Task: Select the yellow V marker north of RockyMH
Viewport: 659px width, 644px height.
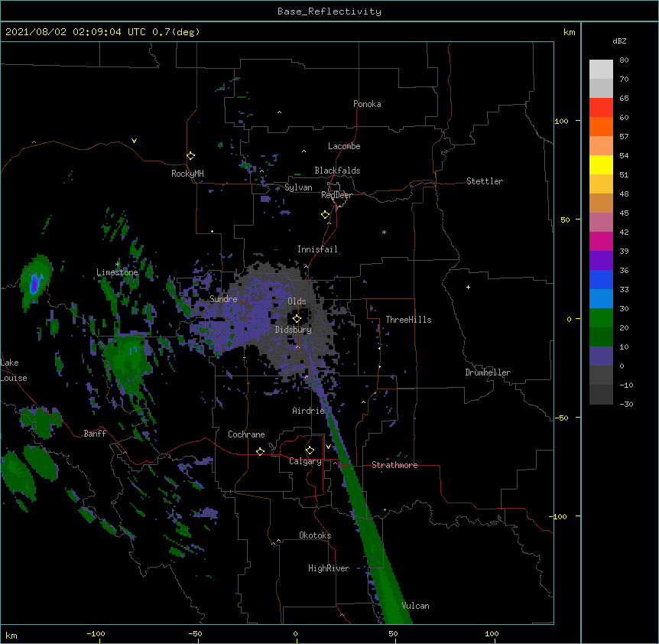Action: click(134, 141)
